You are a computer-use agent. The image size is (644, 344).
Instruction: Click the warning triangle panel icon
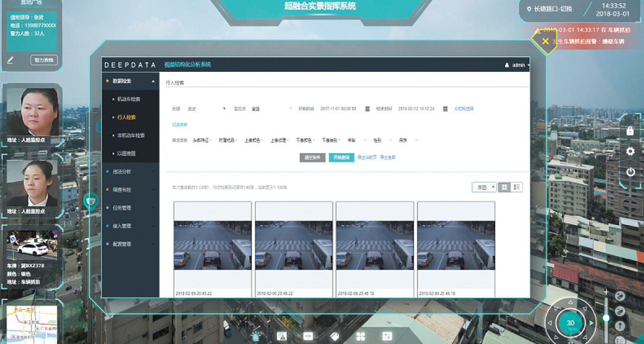(281, 336)
